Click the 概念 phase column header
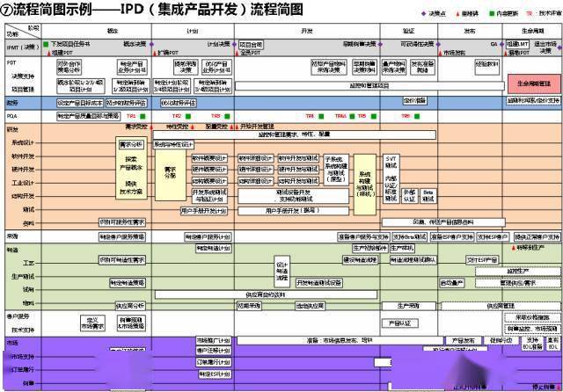Viewport: 563px width, 392px height. (112, 32)
